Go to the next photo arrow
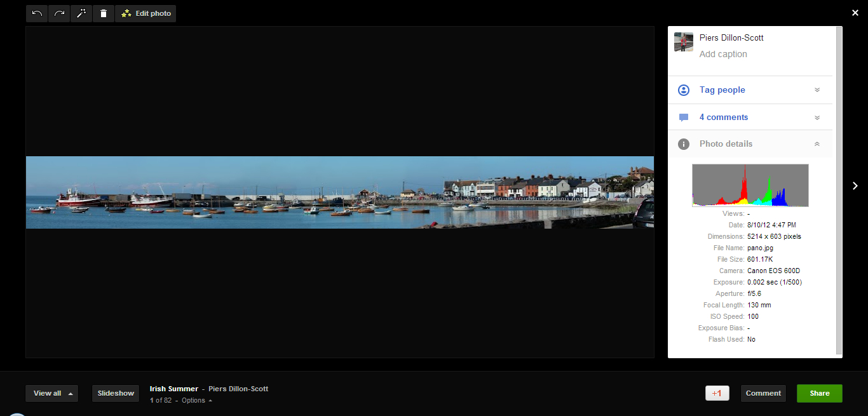The height and width of the screenshot is (416, 868). click(x=855, y=185)
